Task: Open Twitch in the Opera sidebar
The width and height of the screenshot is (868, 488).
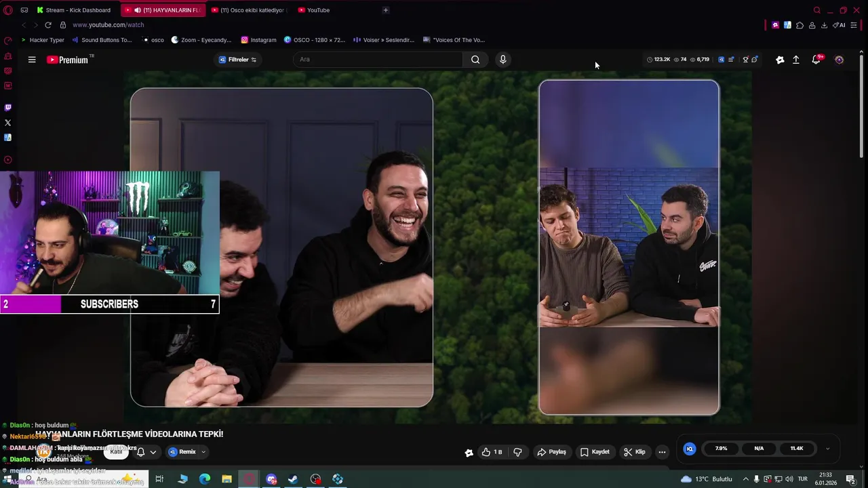Action: click(8, 107)
